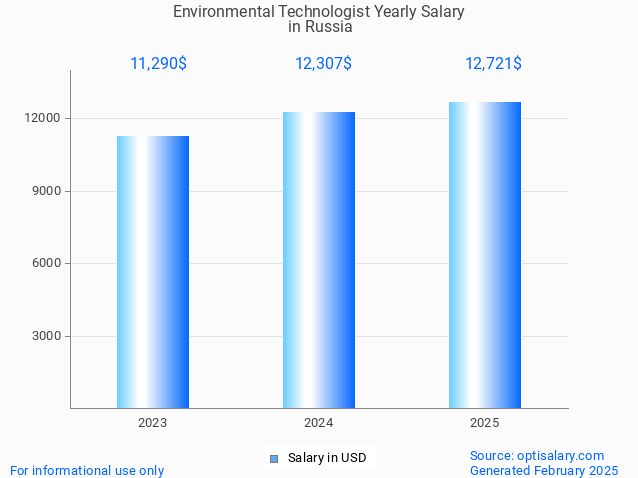
Task: Click the 11,290$ value label
Action: click(159, 63)
